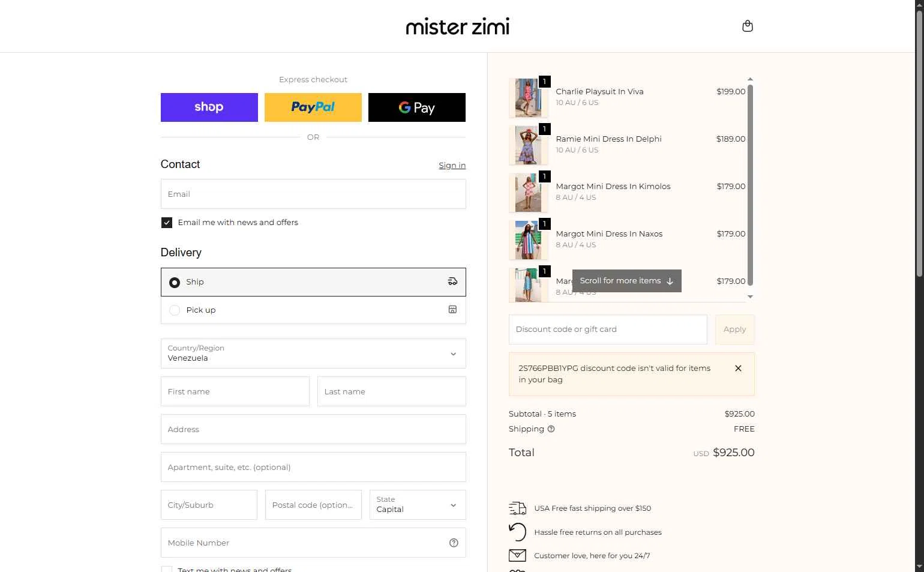Click the store pickup icon
Image resolution: width=924 pixels, height=572 pixels.
(452, 310)
